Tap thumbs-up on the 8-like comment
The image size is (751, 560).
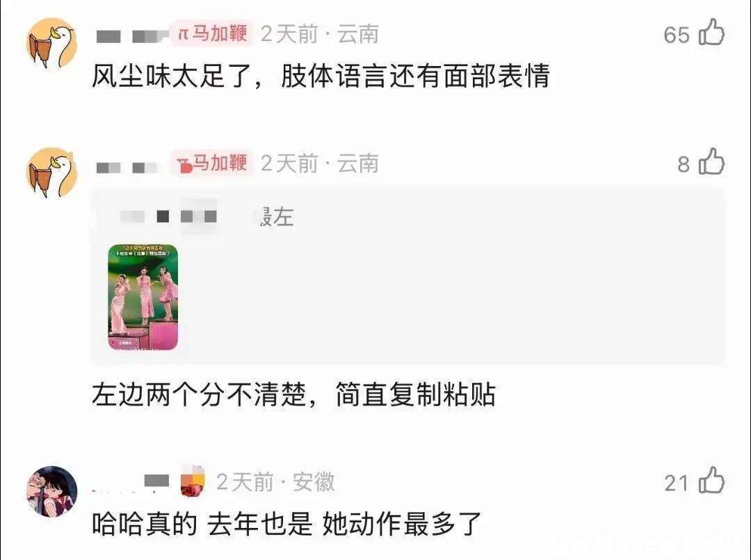711,161
